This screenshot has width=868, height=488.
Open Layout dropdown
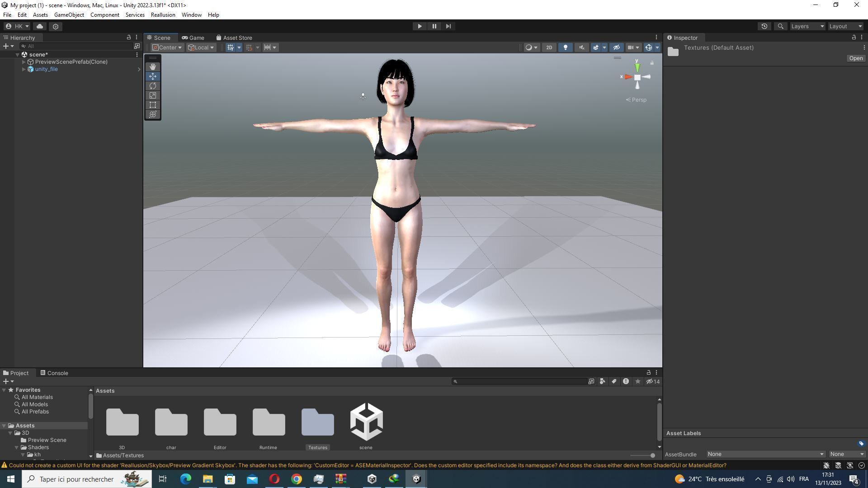tap(845, 26)
